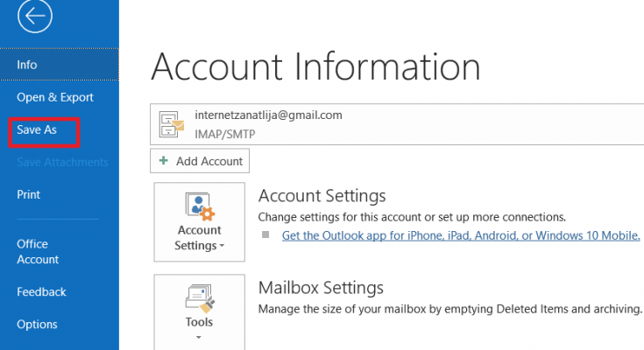Choose Print from the sidebar
Viewport: 644px width, 350px height.
click(28, 194)
